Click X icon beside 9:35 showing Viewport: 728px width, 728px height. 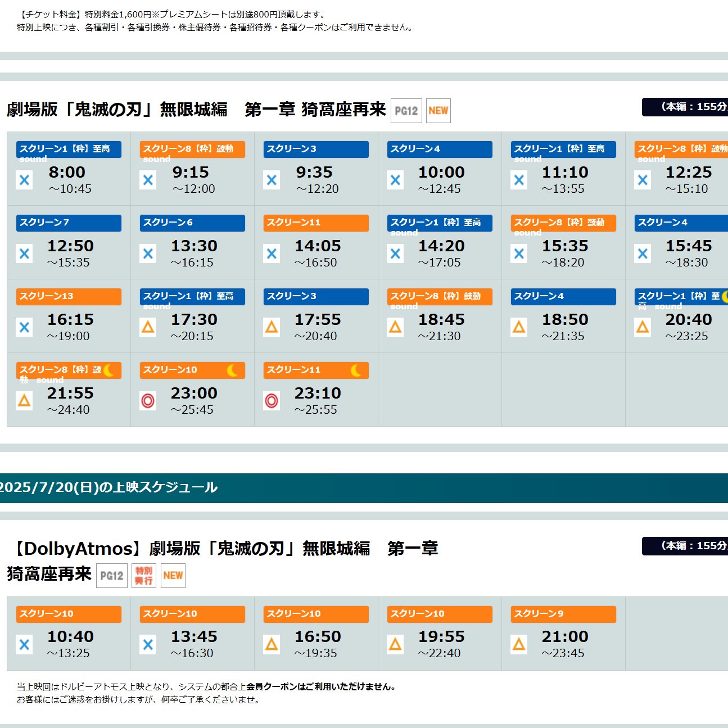coord(272,180)
